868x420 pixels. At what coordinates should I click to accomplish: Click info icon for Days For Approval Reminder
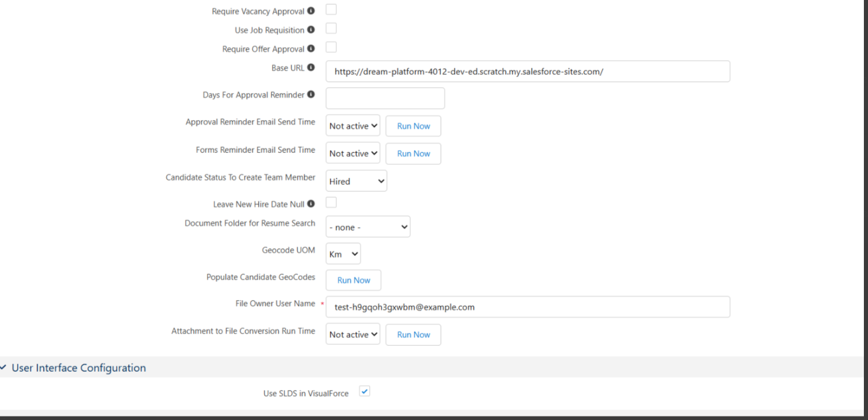click(311, 95)
